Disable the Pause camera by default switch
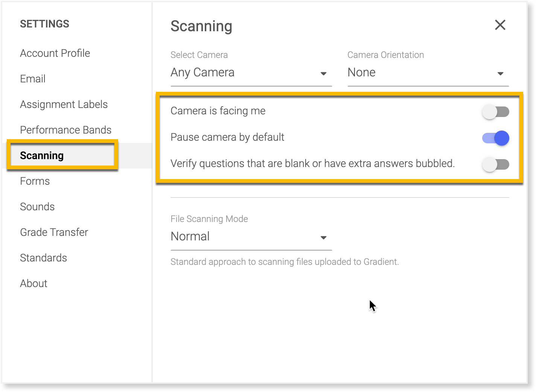This screenshot has width=536, height=392. [495, 138]
